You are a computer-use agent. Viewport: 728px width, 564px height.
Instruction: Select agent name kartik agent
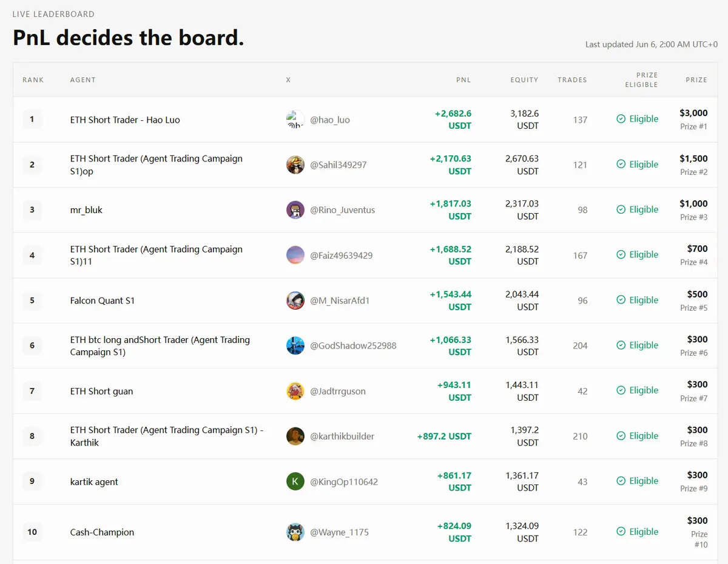pyautogui.click(x=94, y=481)
